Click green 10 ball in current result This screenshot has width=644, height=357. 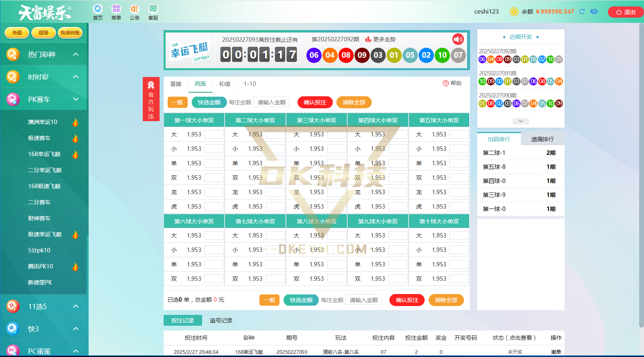(x=442, y=55)
